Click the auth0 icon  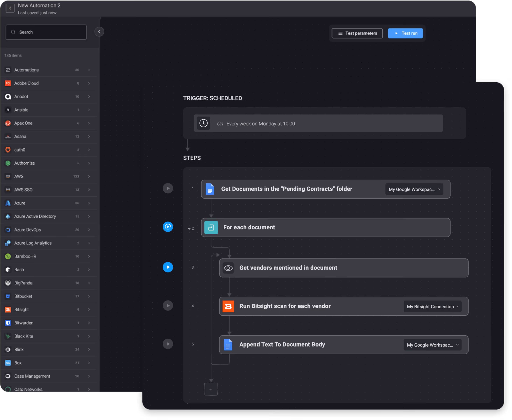pyautogui.click(x=8, y=150)
